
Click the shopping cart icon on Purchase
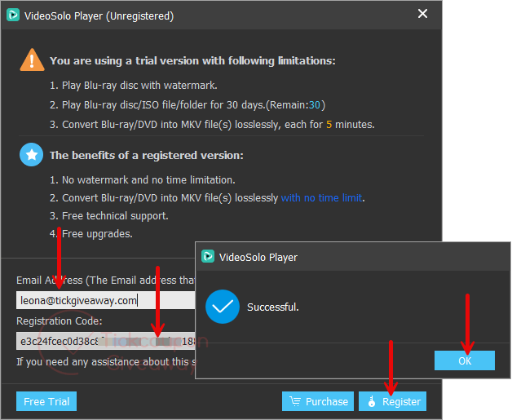click(295, 401)
